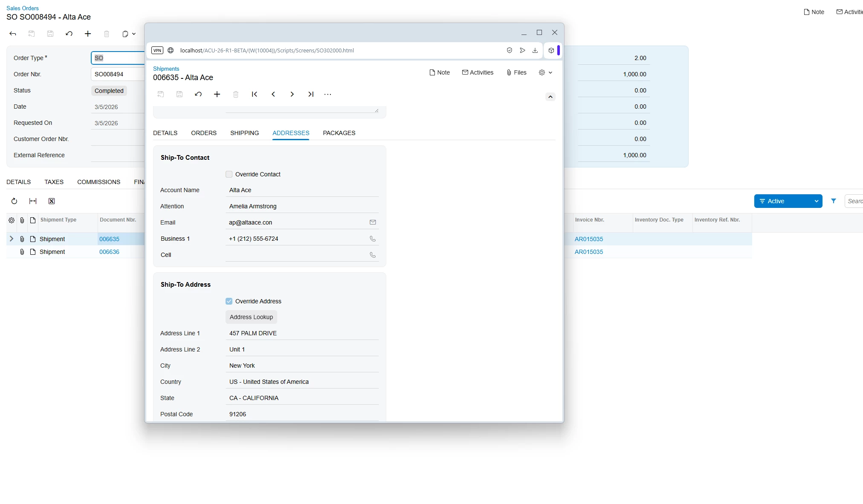
Task: Open the SHIPPING tab
Action: pyautogui.click(x=244, y=133)
